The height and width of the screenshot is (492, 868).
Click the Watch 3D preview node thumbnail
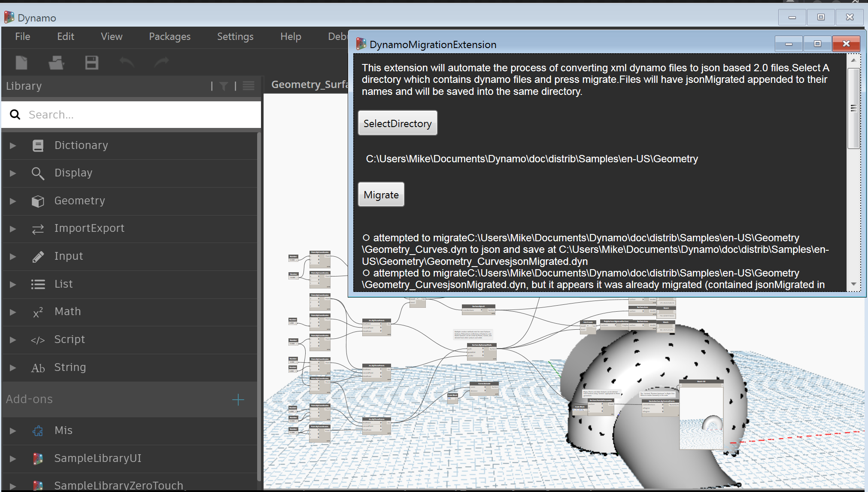(701, 415)
